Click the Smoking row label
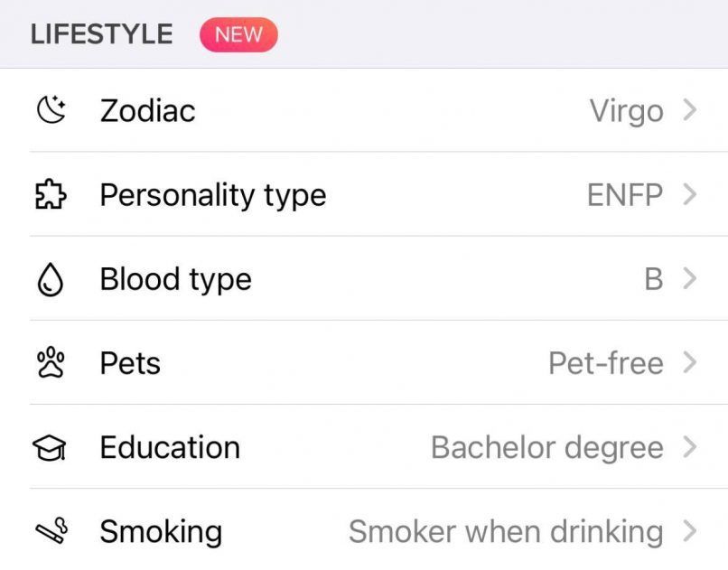Screen dimensions: 728x570 point(161,531)
